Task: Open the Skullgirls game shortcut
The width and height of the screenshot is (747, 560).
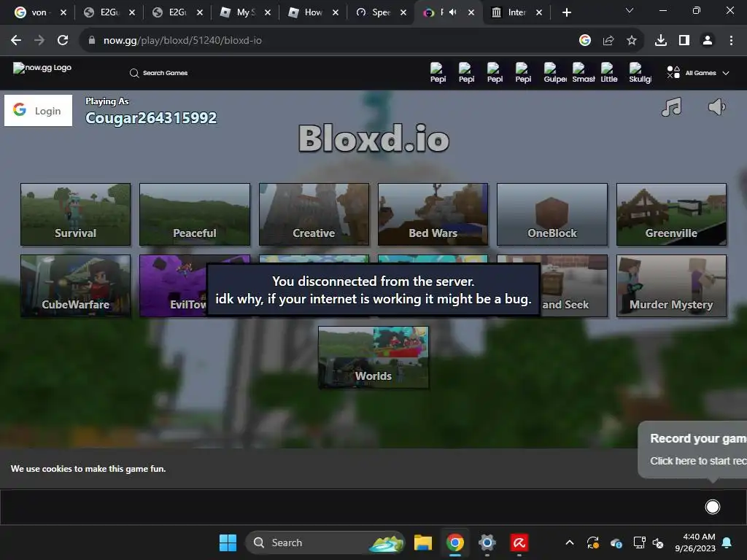Action: pyautogui.click(x=640, y=73)
